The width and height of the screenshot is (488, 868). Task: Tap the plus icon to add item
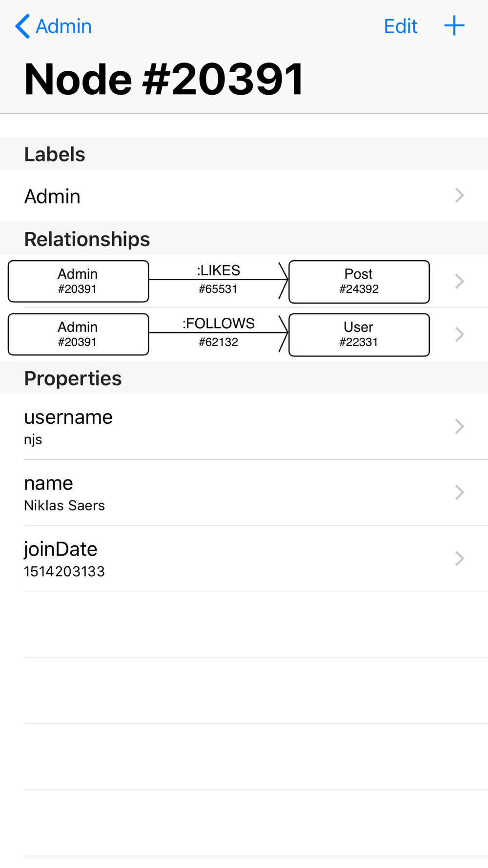pos(454,25)
